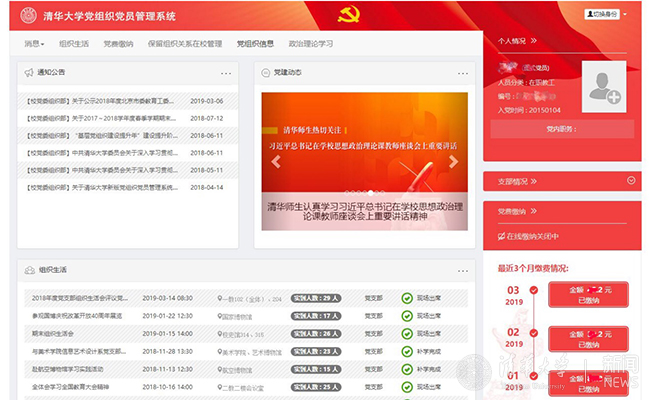This screenshot has width=650, height=400.
Task: Open the 党建动态 panel three-dot menu
Action: pos(462,73)
